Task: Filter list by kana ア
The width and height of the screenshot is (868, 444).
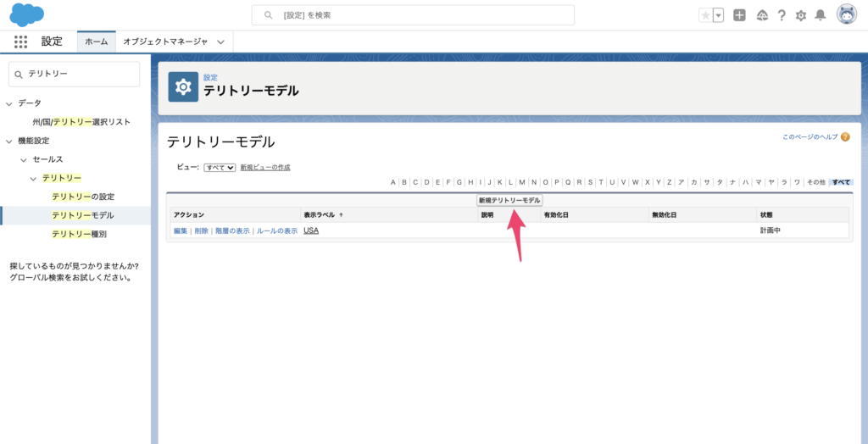Action: pyautogui.click(x=681, y=182)
